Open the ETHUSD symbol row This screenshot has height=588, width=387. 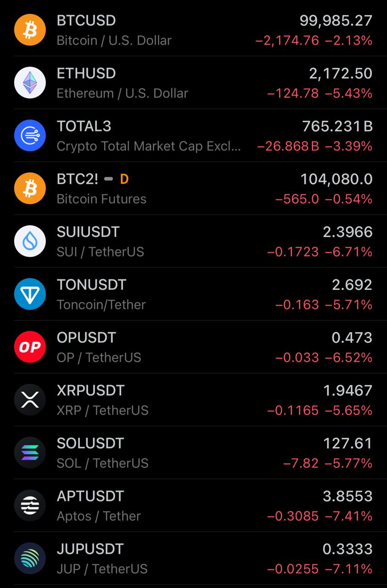coord(193,83)
